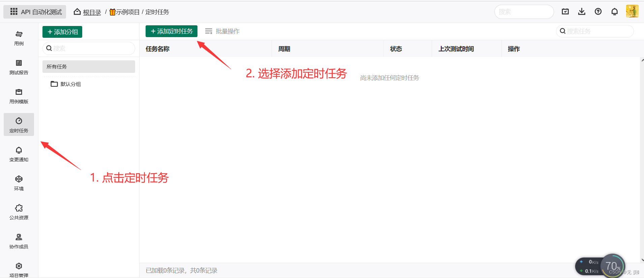Open 项目管理 in the sidebar

[x=19, y=270]
